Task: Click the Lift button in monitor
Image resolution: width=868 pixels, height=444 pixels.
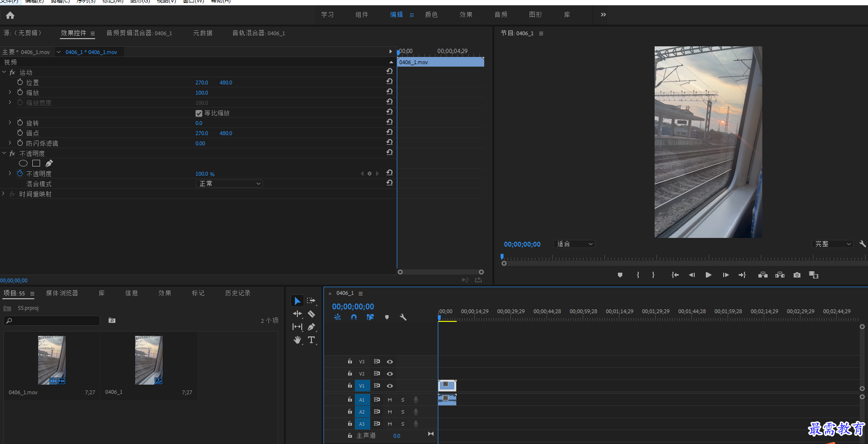Action: coord(763,275)
